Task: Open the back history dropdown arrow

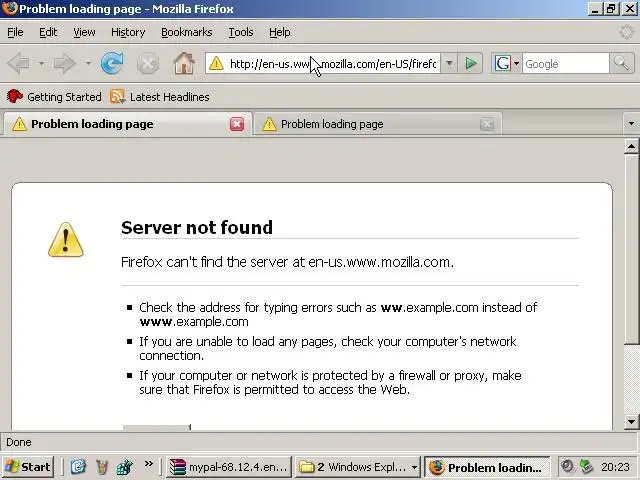Action: pyautogui.click(x=41, y=64)
